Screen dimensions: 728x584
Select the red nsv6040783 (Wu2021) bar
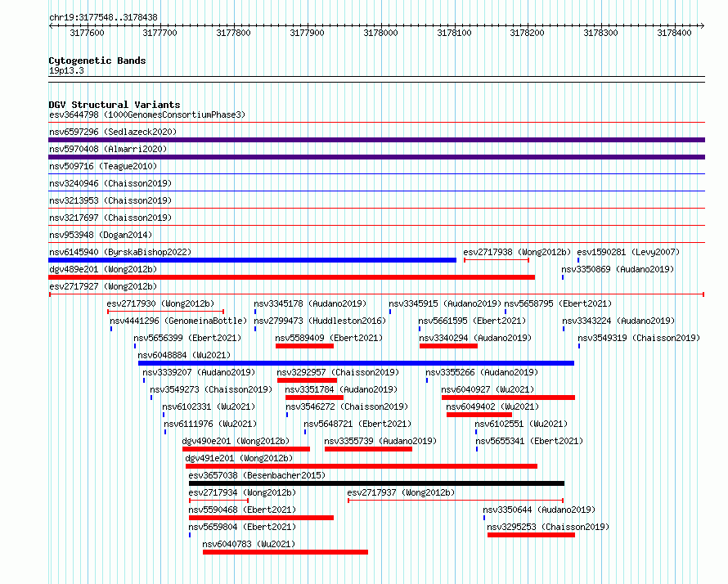coord(285,552)
